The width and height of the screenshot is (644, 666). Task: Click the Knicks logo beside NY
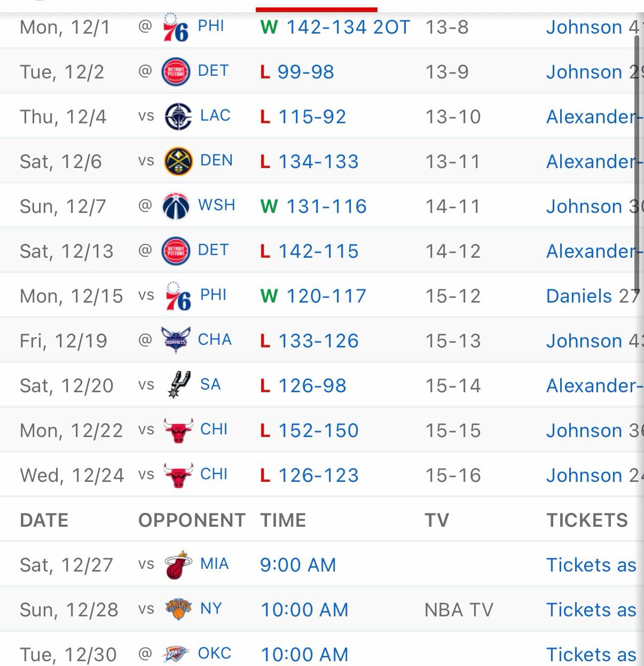point(178,609)
